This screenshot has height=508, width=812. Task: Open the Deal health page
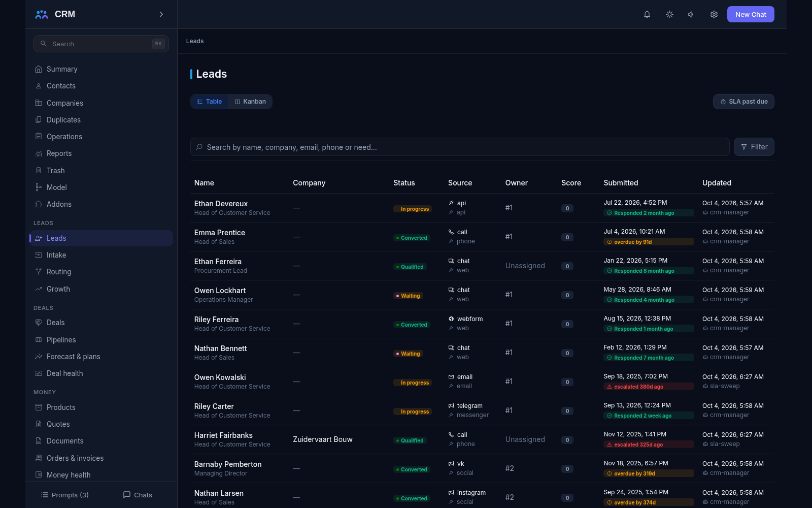[101, 373]
